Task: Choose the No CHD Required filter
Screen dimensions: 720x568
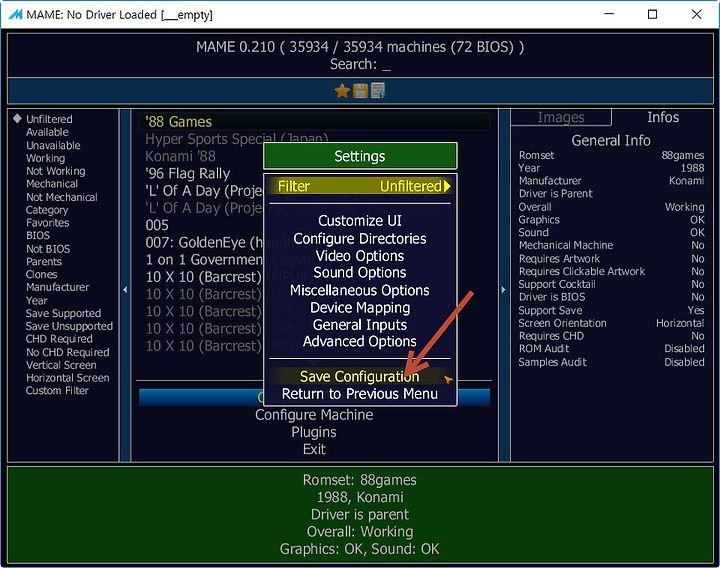Action: tap(68, 352)
